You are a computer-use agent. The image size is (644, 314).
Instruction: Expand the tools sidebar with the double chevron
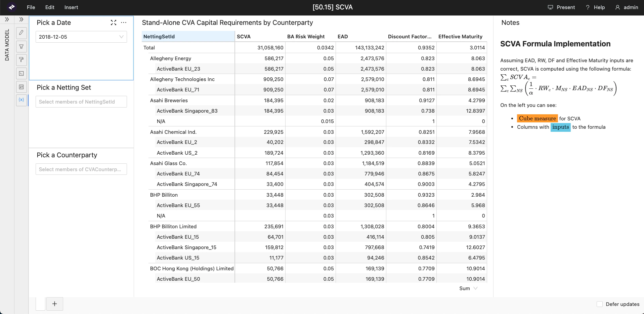[x=22, y=19]
